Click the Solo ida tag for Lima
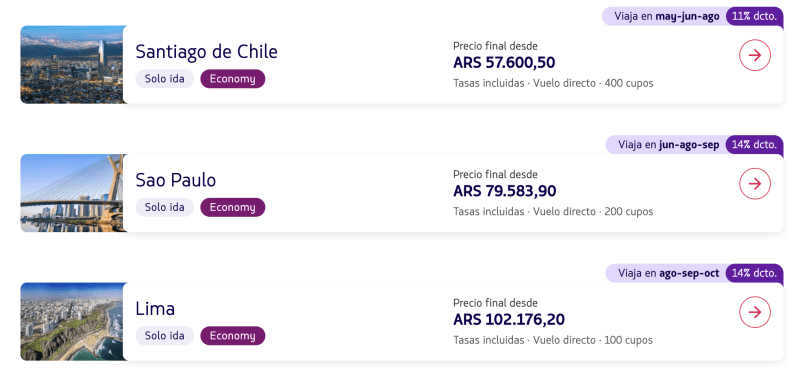Image resolution: width=800 pixels, height=376 pixels. pos(164,336)
